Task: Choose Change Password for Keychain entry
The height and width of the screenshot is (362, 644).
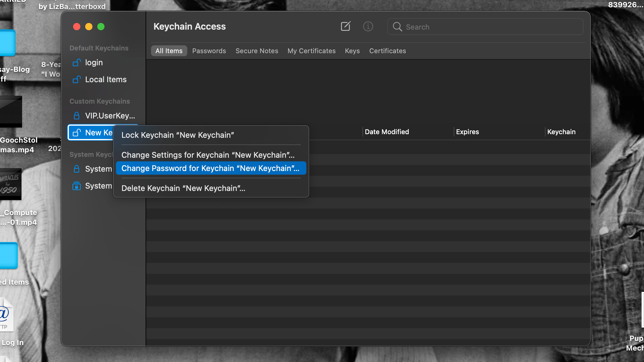Action: (x=210, y=168)
